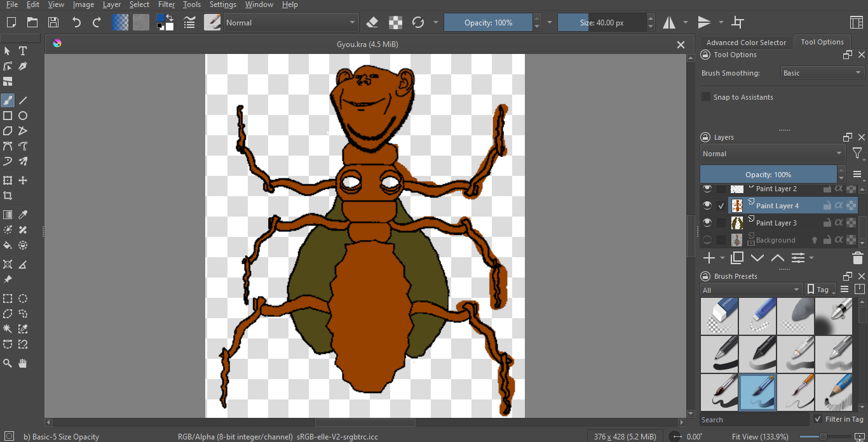Enable Snap to Assistants checkbox
This screenshot has height=442, width=868.
[705, 97]
